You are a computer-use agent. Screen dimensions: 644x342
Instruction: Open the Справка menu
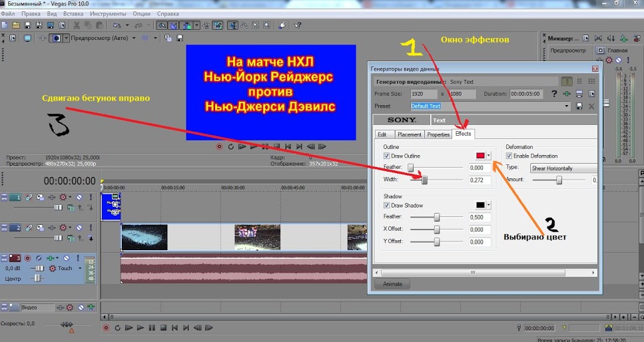(168, 13)
